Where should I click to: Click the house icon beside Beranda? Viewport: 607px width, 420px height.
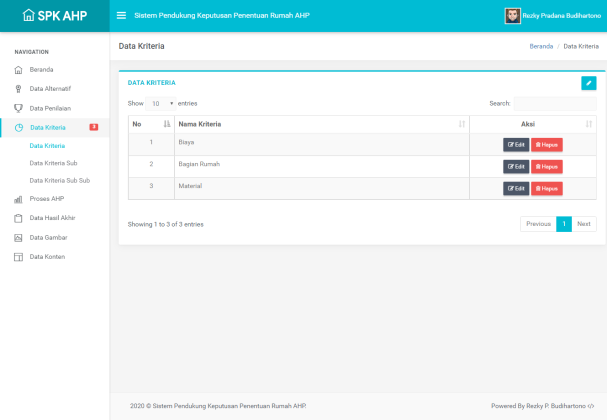tap(18, 70)
